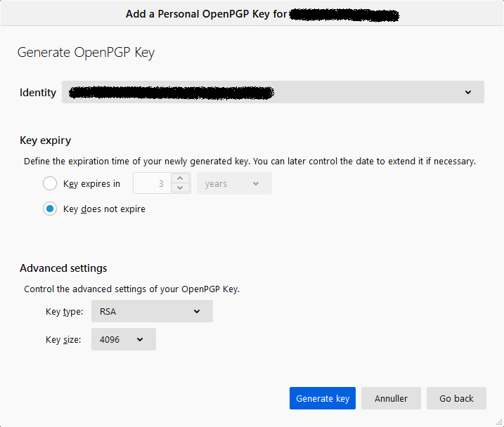Expand the Key type RSA dropdown
Image resolution: width=504 pixels, height=427 pixels.
coord(151,312)
